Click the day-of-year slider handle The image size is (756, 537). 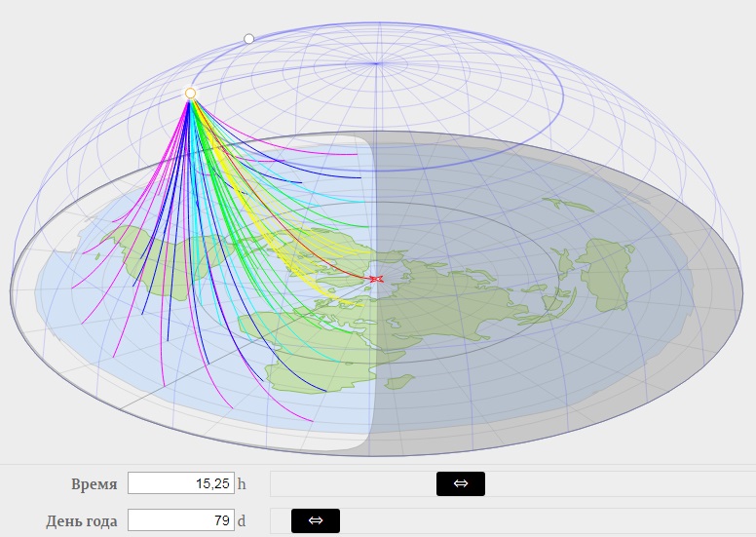316,520
